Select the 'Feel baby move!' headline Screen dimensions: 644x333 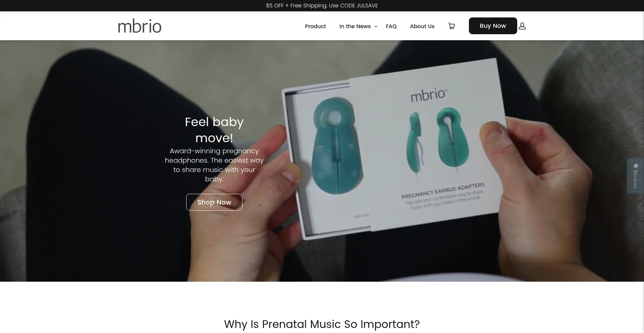214,130
